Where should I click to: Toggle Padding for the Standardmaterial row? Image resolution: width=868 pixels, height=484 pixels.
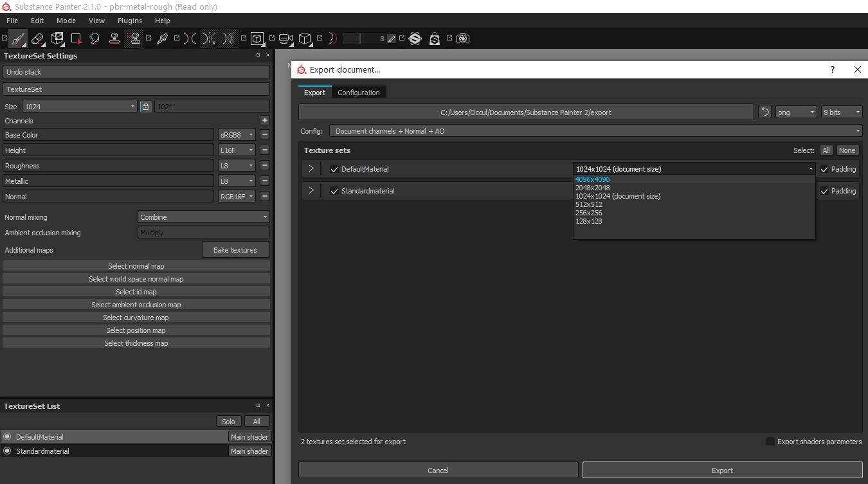pyautogui.click(x=824, y=191)
